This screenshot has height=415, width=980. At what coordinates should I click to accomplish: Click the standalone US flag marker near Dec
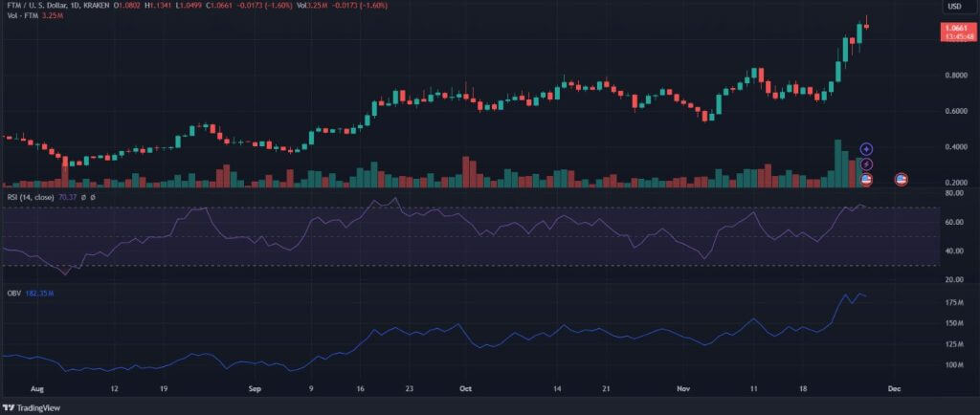point(901,180)
